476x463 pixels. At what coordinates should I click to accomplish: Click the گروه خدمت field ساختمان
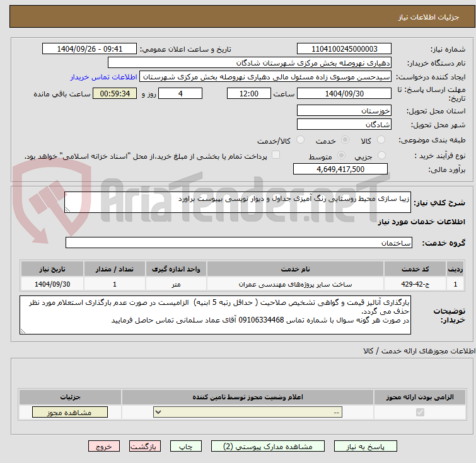(x=239, y=243)
